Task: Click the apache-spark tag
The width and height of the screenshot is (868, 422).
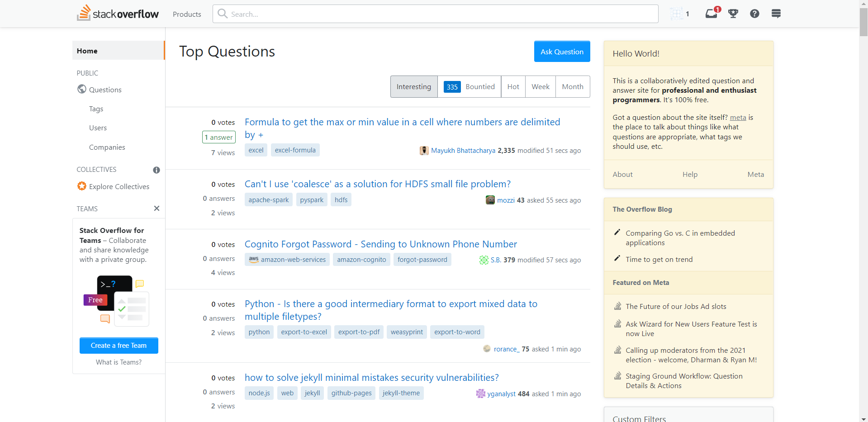Action: pos(268,199)
